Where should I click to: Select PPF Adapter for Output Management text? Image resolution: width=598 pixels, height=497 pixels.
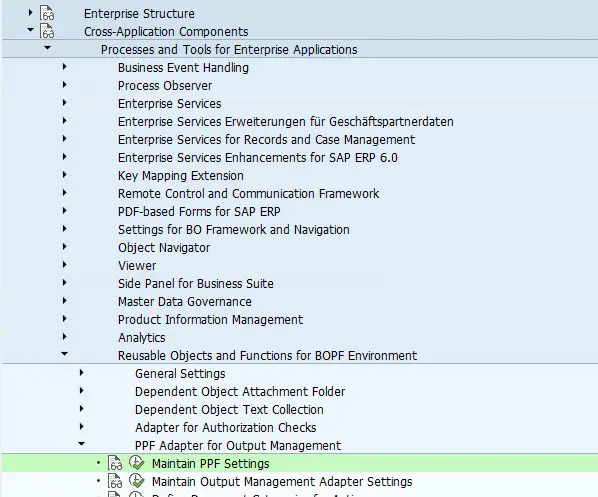pos(238,446)
